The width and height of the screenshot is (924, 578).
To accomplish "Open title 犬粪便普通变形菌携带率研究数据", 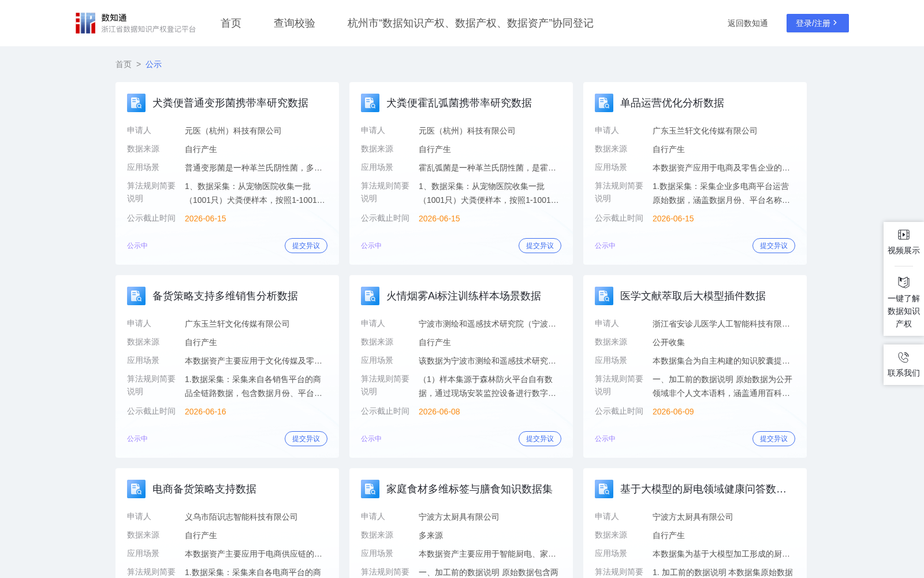I will 230,103.
